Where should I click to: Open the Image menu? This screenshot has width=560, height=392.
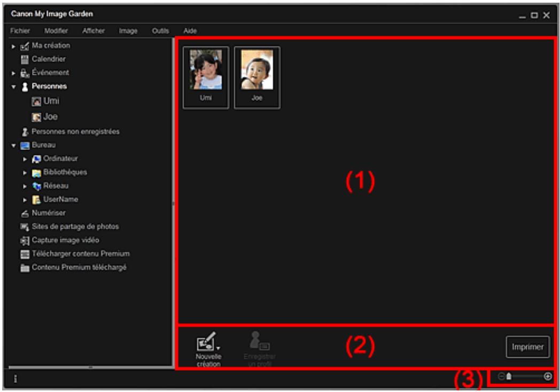pyautogui.click(x=128, y=30)
